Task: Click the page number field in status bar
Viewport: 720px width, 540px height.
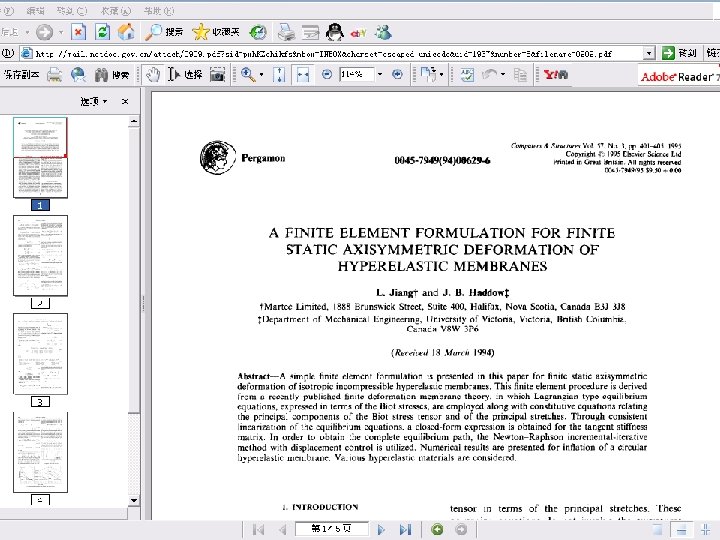Action: click(x=331, y=529)
